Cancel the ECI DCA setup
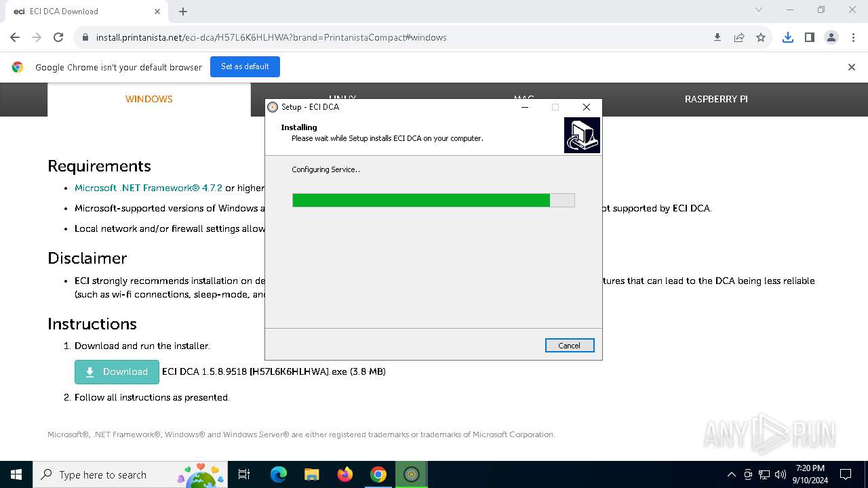Screen dimensions: 868x488 (x=570, y=345)
